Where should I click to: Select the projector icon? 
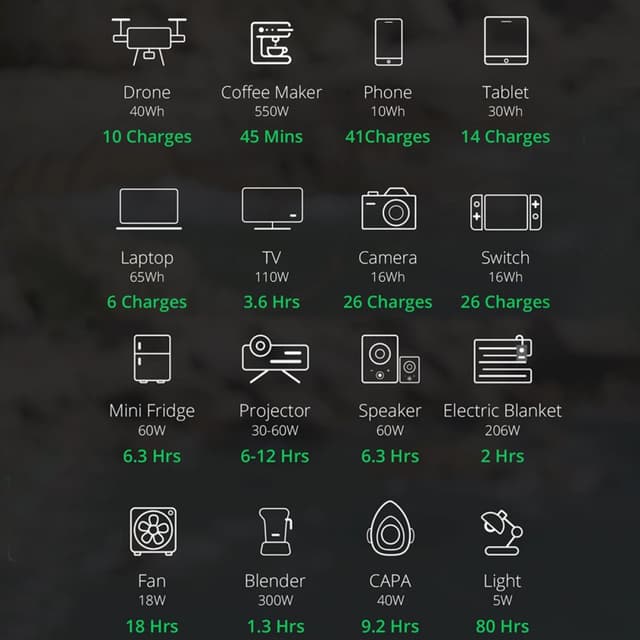pyautogui.click(x=275, y=359)
